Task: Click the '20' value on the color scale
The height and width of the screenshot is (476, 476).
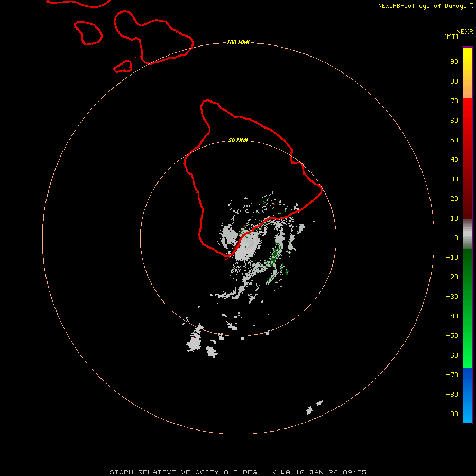Action: [x=454, y=198]
